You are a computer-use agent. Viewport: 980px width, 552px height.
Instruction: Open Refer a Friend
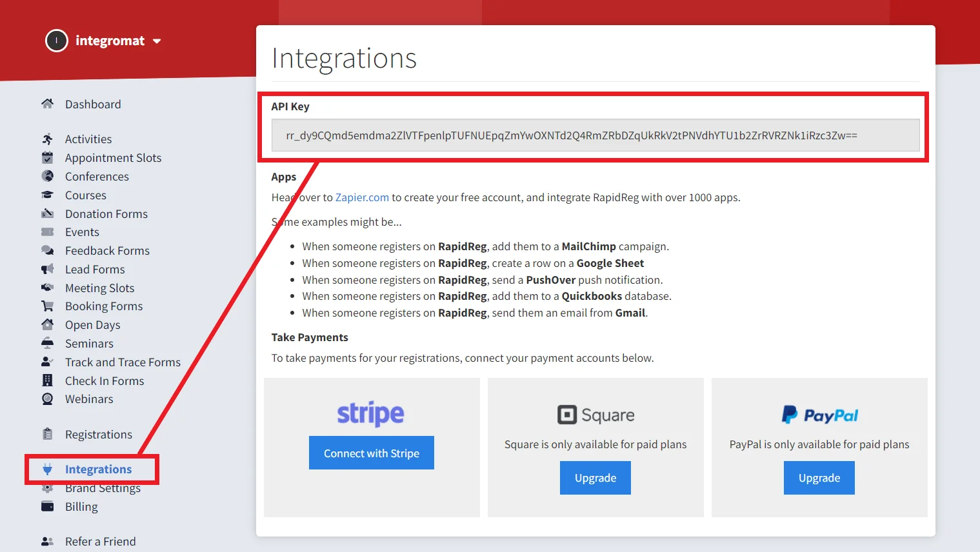(x=101, y=542)
